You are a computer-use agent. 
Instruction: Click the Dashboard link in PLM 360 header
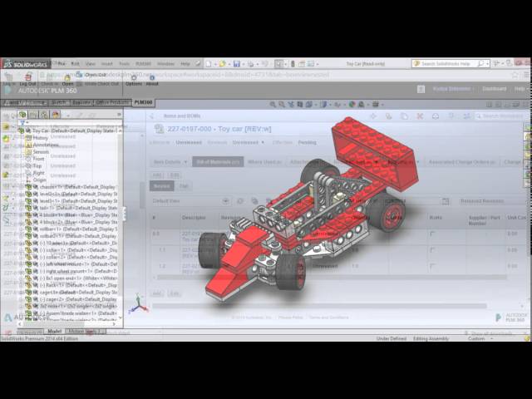pyautogui.click(x=494, y=89)
